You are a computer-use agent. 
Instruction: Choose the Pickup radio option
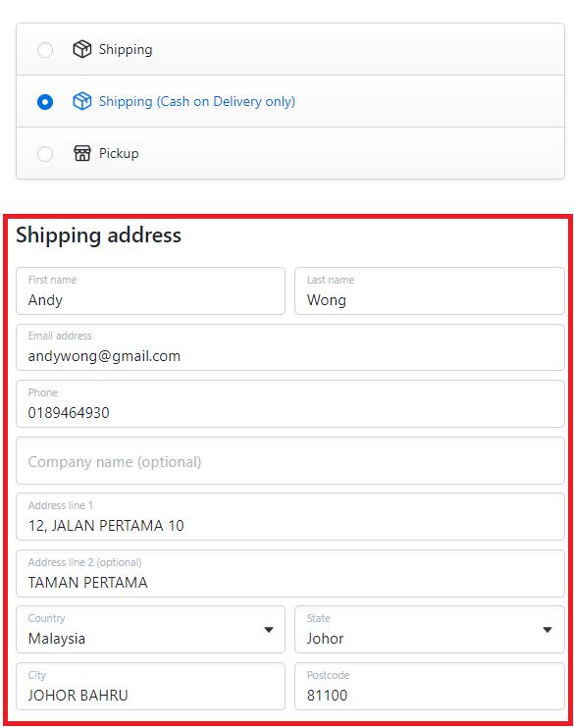click(x=45, y=154)
